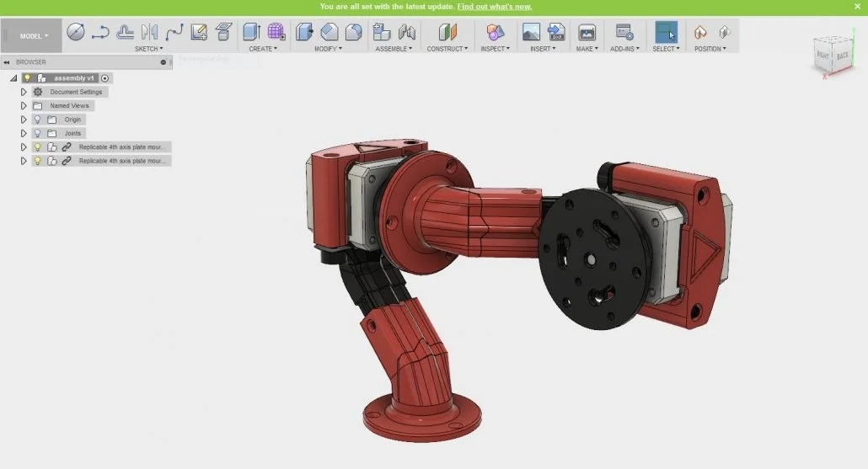The width and height of the screenshot is (868, 469).
Task: Select the 'Named Views' tree item
Action: (69, 105)
